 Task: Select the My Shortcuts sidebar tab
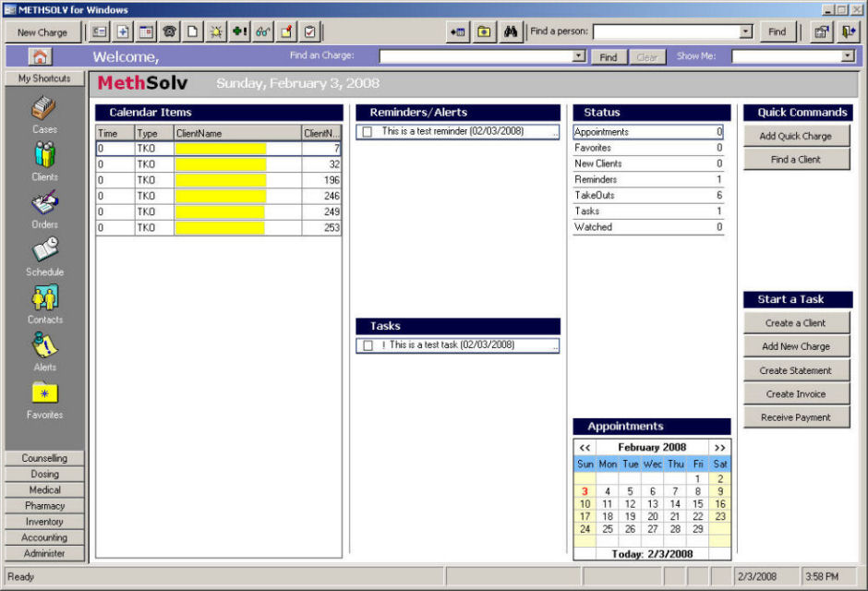(x=44, y=78)
